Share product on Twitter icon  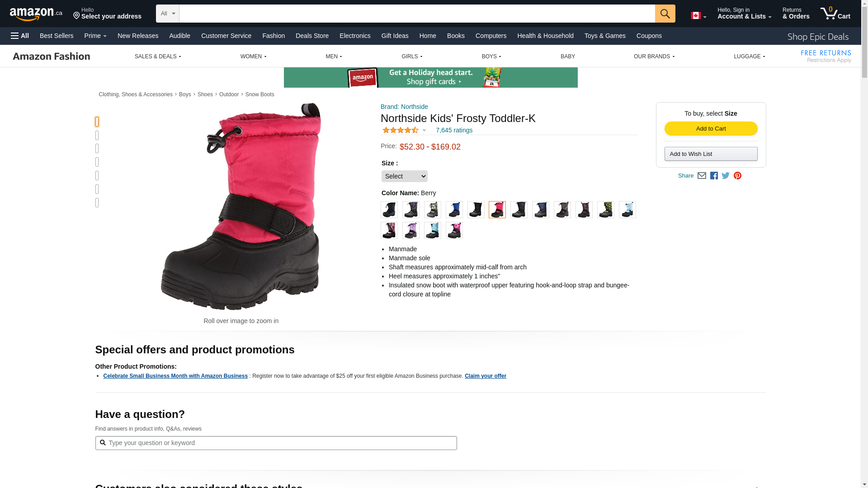[x=726, y=176]
